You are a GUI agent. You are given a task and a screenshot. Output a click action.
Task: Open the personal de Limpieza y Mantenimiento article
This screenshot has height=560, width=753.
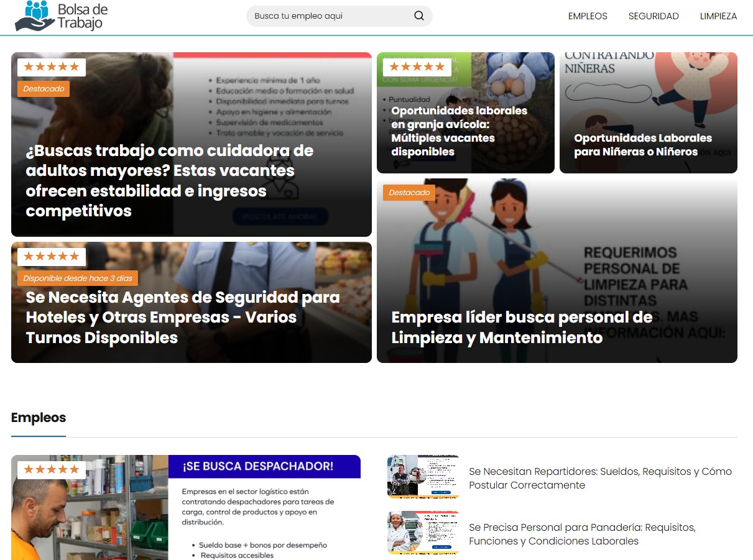tap(522, 327)
